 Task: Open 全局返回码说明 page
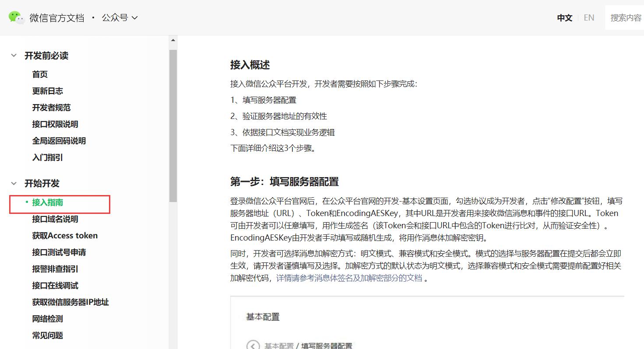click(59, 141)
